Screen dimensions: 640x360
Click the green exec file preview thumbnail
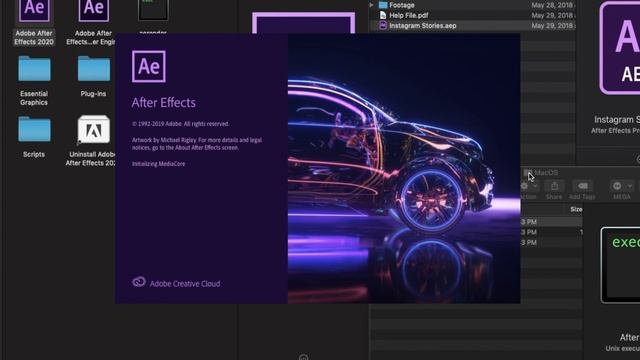620,265
